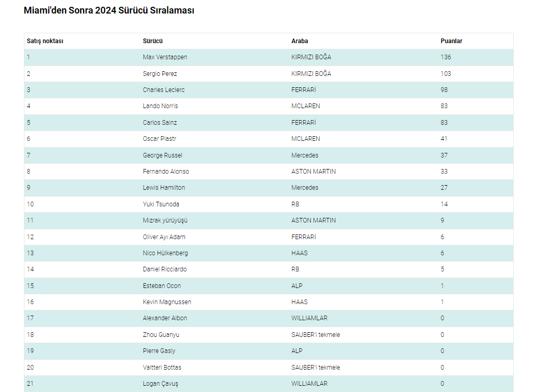Select Zhou Guanyu's driver cell
Viewport: 534px width, 392px height.
[x=161, y=335]
